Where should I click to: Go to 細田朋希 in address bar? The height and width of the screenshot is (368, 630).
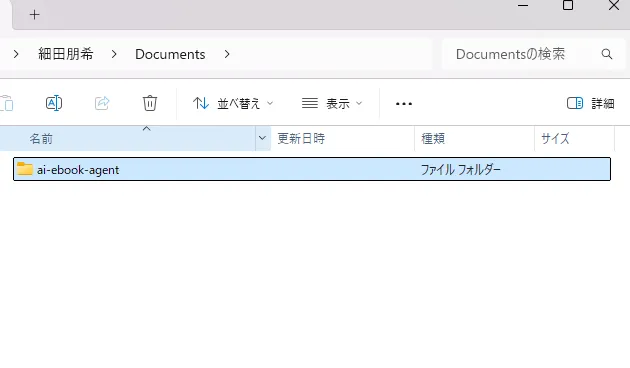66,54
